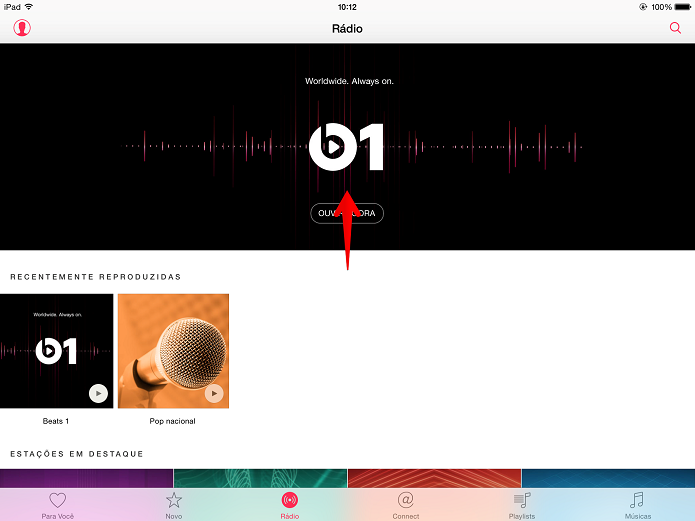The image size is (695, 521).
Task: Tap the search magnifier icon
Action: pos(675,28)
